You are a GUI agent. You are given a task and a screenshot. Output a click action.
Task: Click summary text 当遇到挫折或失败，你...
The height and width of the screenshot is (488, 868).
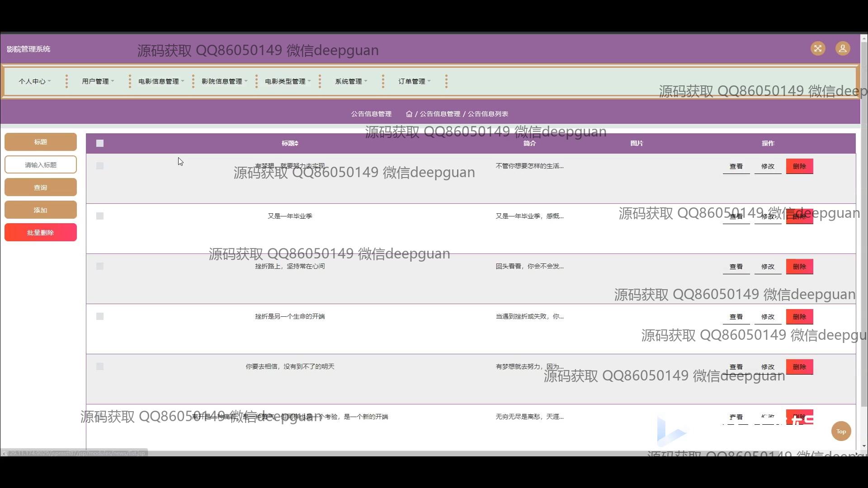[529, 316]
